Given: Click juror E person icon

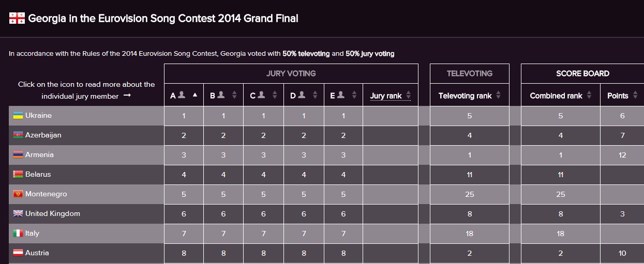Looking at the screenshot, I should click(341, 95).
